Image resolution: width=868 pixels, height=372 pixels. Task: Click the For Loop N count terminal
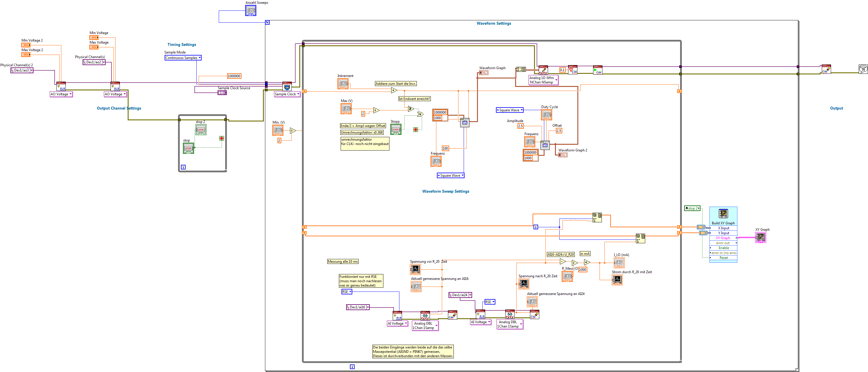[x=267, y=23]
